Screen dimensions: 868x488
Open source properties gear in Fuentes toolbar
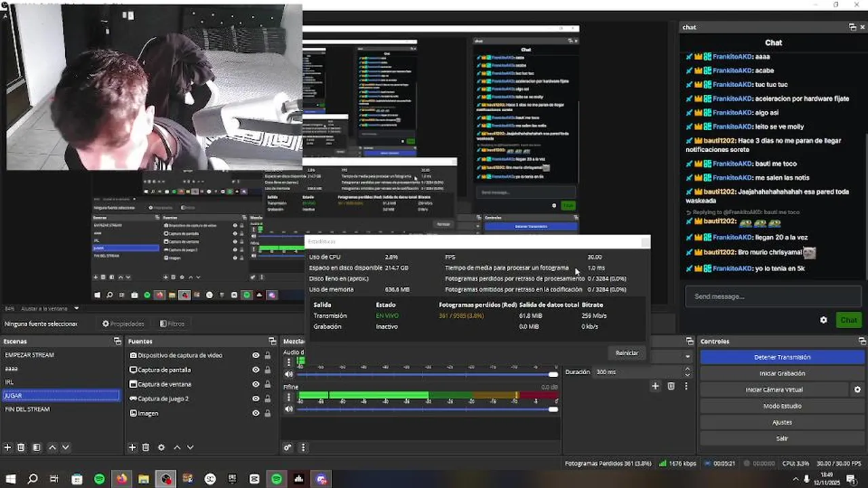pos(161,447)
